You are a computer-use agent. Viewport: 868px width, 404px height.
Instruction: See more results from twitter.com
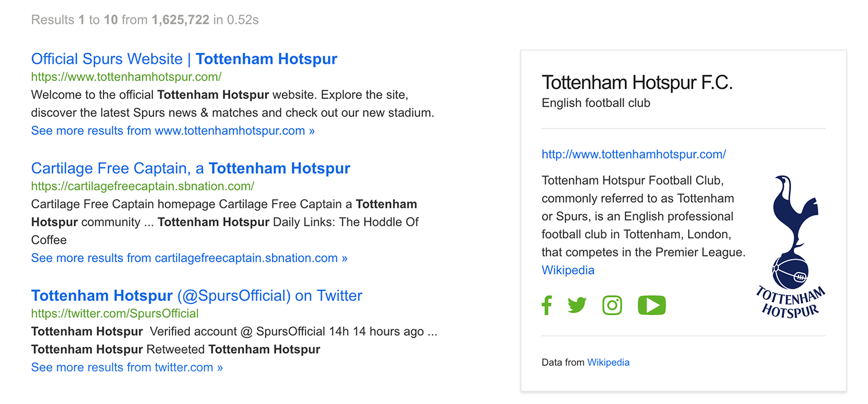127,368
